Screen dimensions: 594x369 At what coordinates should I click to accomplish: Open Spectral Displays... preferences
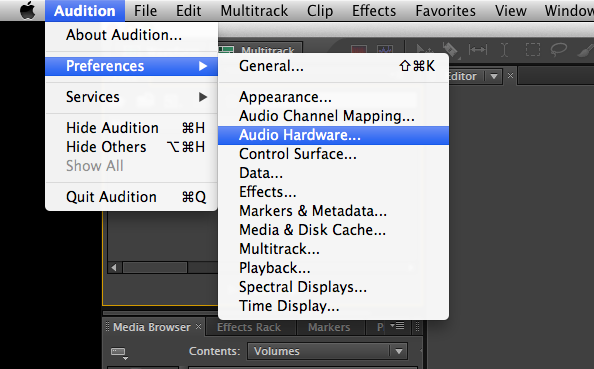point(333,287)
